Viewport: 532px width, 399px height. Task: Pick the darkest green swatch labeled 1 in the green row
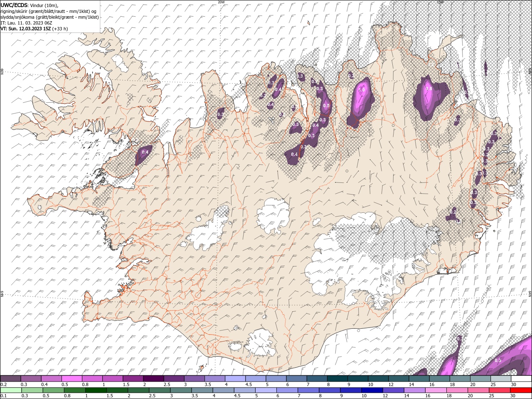[x=96, y=390]
